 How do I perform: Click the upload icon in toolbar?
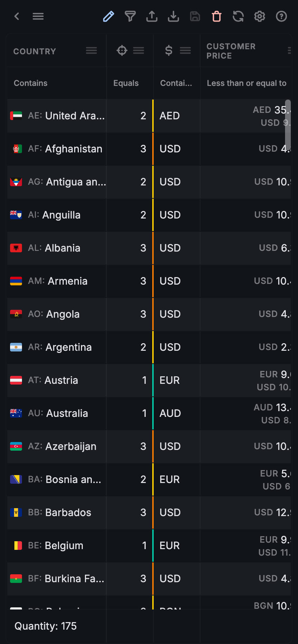click(x=152, y=17)
